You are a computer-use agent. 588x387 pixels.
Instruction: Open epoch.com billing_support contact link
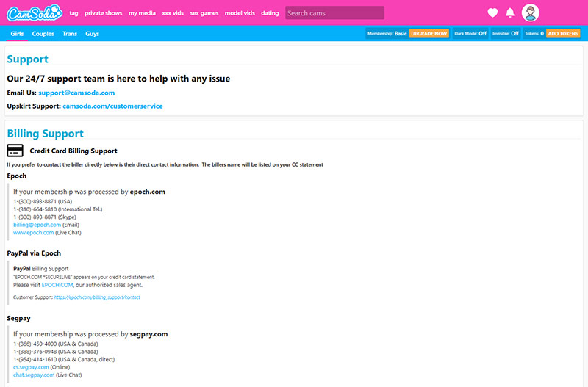coord(97,297)
